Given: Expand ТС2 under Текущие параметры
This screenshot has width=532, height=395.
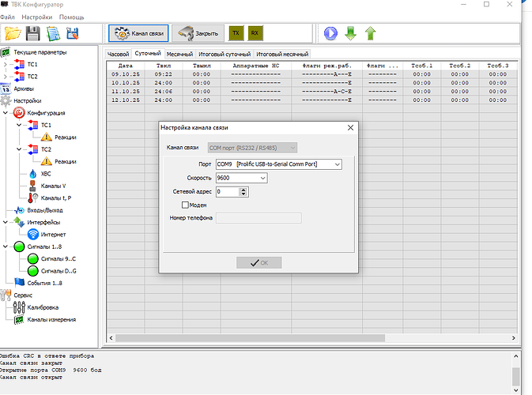Looking at the screenshot, I should pos(5,77).
